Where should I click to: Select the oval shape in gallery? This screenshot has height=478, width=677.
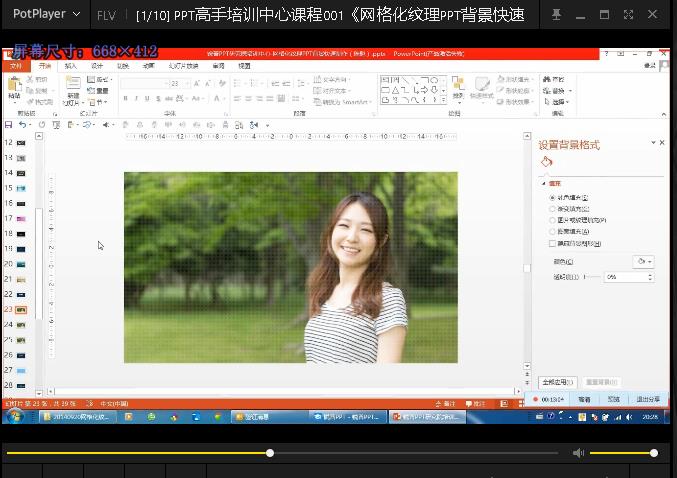434,80
